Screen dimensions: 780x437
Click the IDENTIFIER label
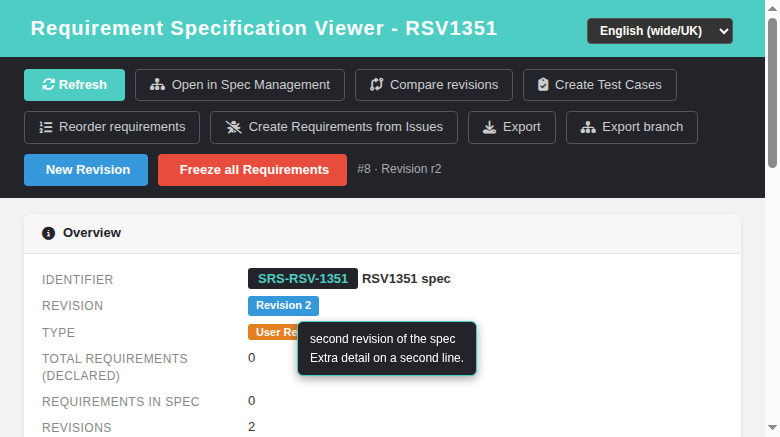[x=78, y=280]
